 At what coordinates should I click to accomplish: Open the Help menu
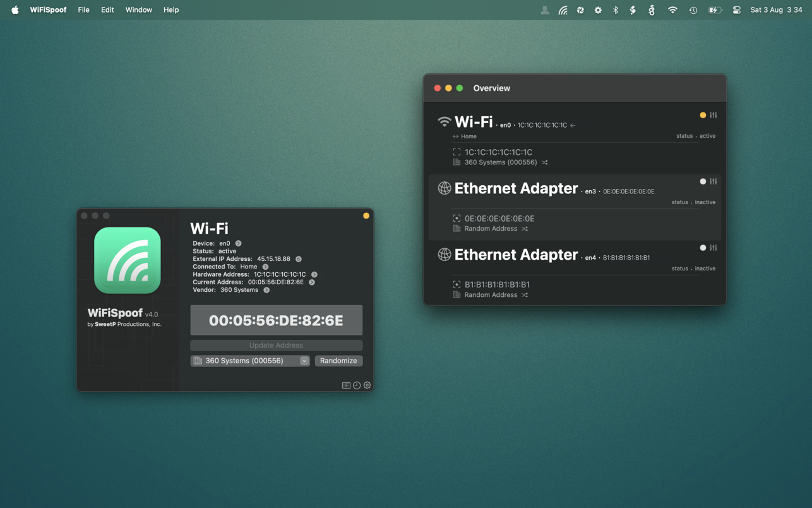(x=171, y=10)
